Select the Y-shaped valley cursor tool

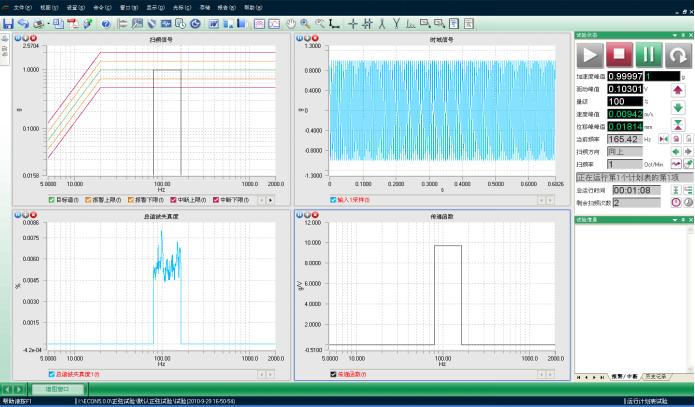[396, 23]
